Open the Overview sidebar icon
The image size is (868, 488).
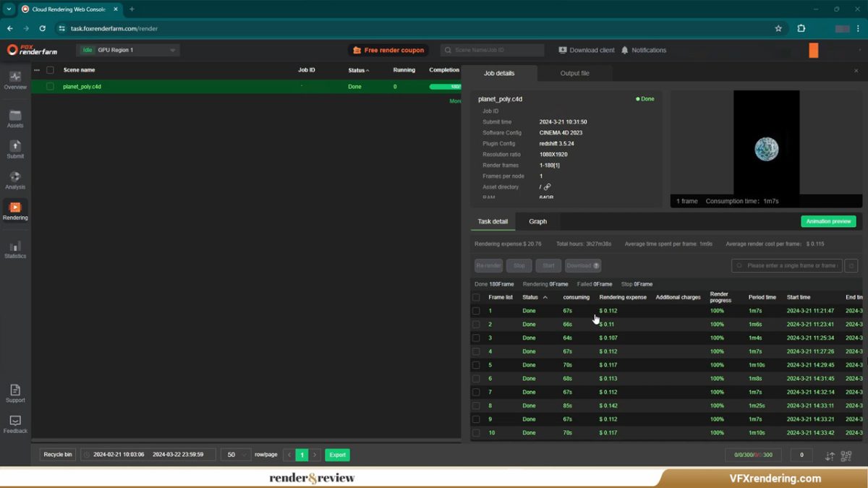(x=15, y=77)
